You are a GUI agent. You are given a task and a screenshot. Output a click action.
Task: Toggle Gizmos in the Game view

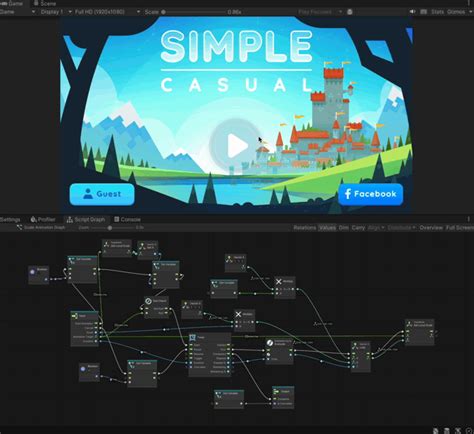point(456,12)
